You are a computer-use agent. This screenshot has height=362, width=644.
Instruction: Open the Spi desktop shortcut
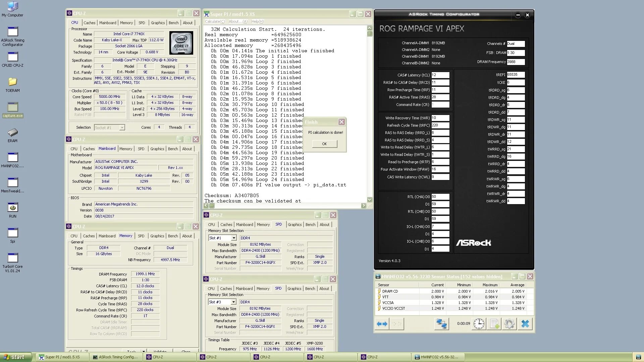(12, 236)
